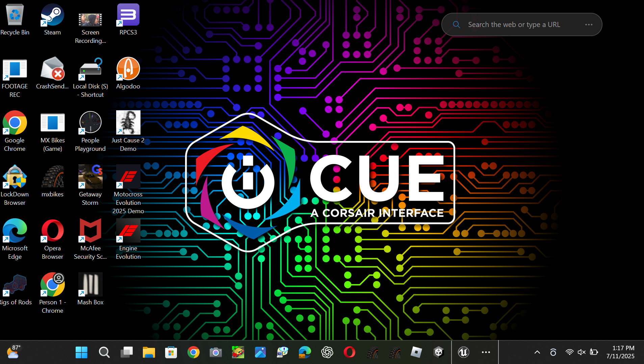The width and height of the screenshot is (644, 364).
Task: Select the McAfee Security Scan shortcut
Action: pos(90,240)
